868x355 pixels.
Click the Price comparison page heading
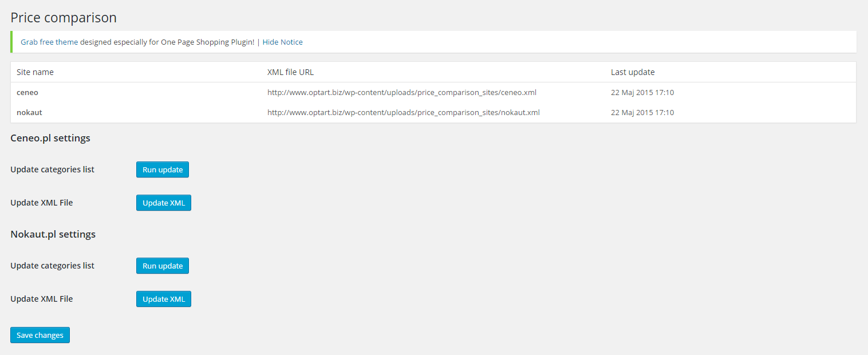click(64, 18)
